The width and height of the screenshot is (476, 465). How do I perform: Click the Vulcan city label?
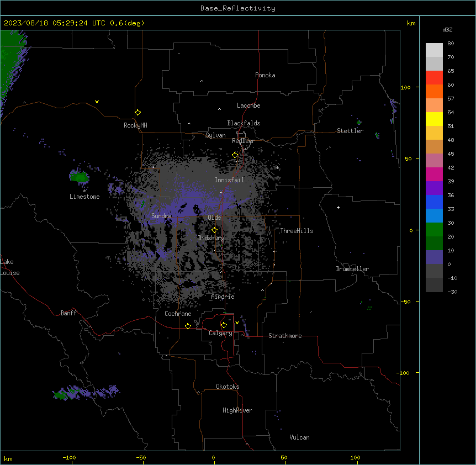pyautogui.click(x=300, y=437)
